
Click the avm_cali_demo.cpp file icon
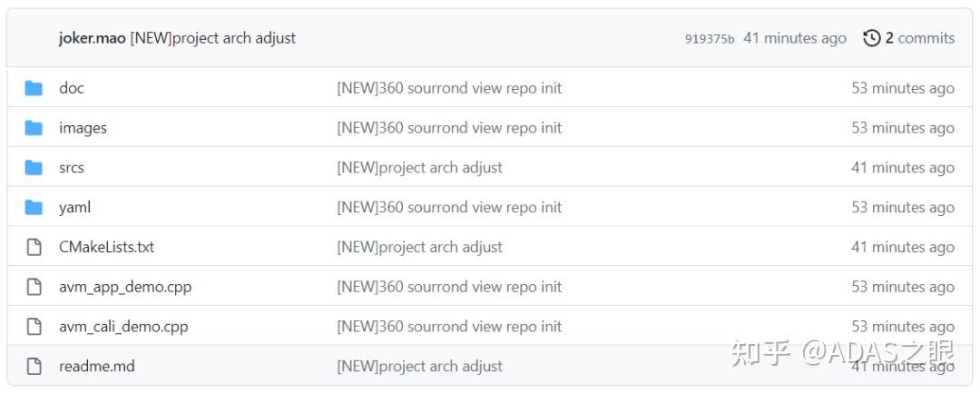coord(34,327)
